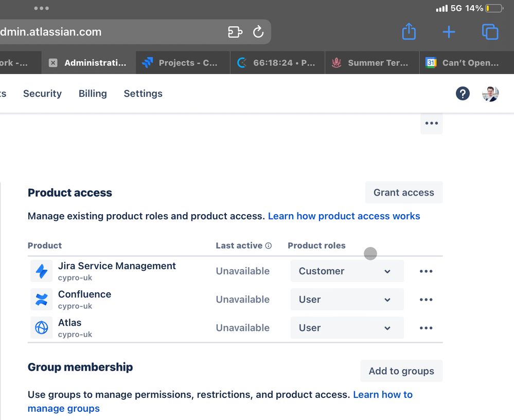Click the Confluence product icon
514x420 pixels.
[x=42, y=300]
